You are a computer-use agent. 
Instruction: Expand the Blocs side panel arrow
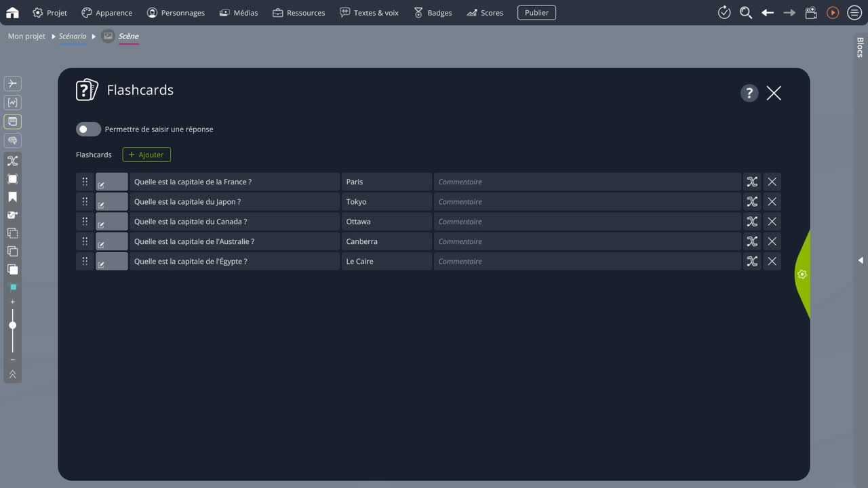tap(861, 260)
